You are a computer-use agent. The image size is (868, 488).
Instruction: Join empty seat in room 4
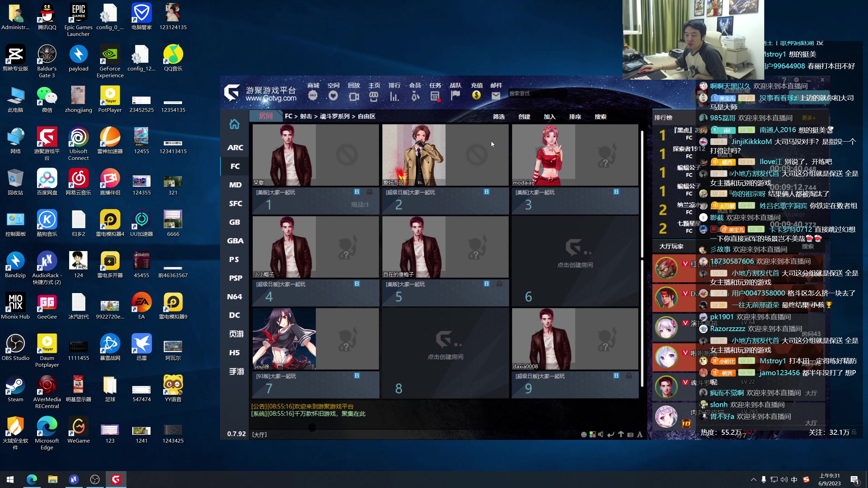click(x=347, y=247)
